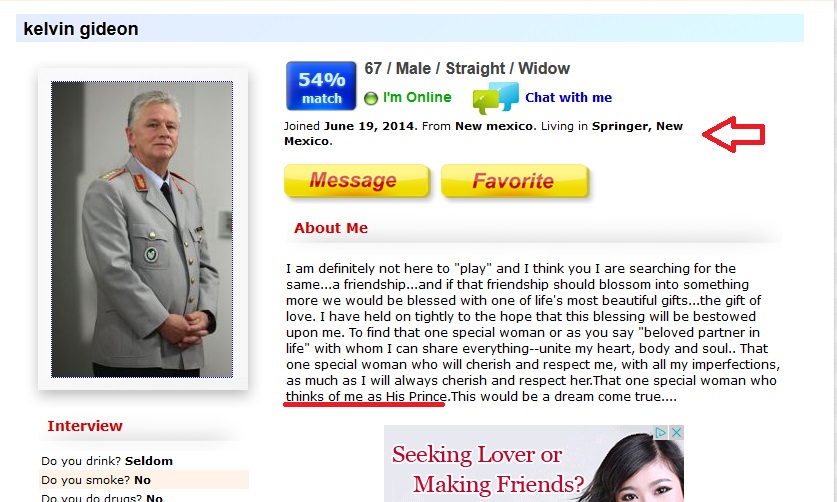
Task: Open the 'Seeking Lover or Making Friends' ad
Action: point(534,464)
